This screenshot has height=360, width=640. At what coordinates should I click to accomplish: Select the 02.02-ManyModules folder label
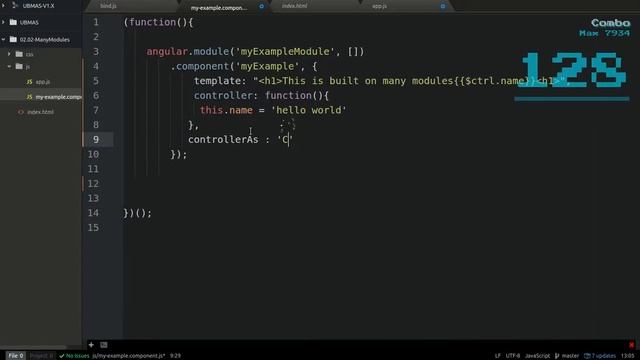[x=44, y=40]
